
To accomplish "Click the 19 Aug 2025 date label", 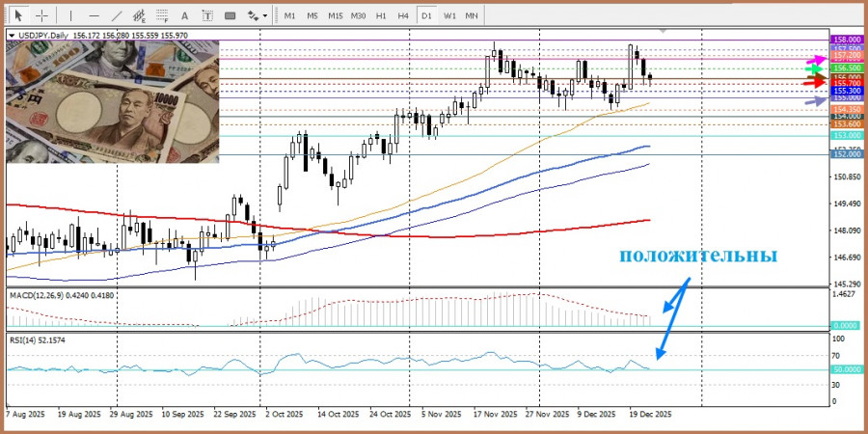I will (x=79, y=414).
